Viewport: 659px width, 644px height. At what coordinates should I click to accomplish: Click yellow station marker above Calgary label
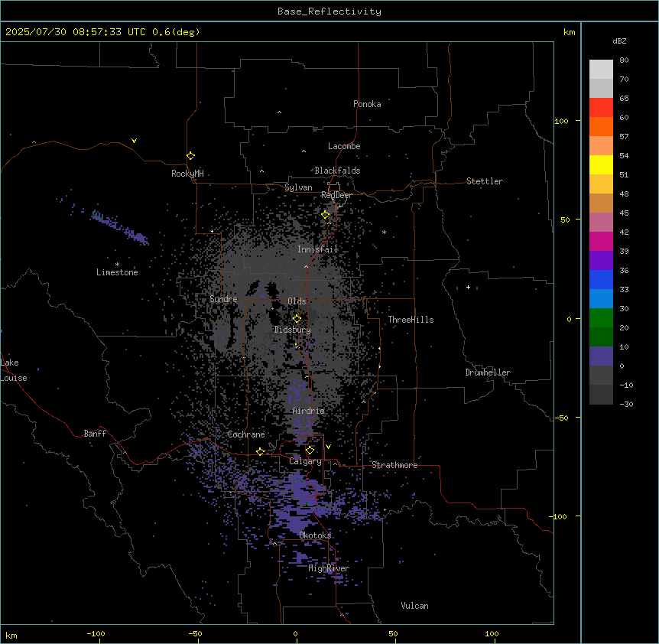[310, 450]
